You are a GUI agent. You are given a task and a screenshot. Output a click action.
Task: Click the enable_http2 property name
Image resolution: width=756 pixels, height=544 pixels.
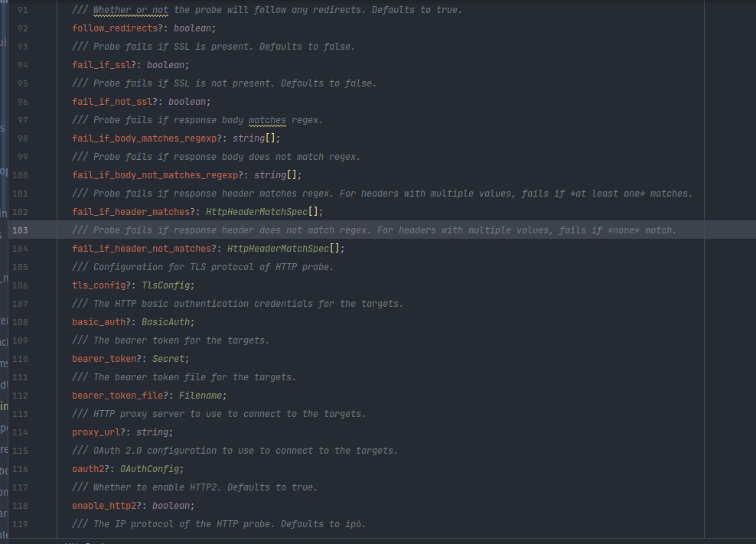[104, 506]
